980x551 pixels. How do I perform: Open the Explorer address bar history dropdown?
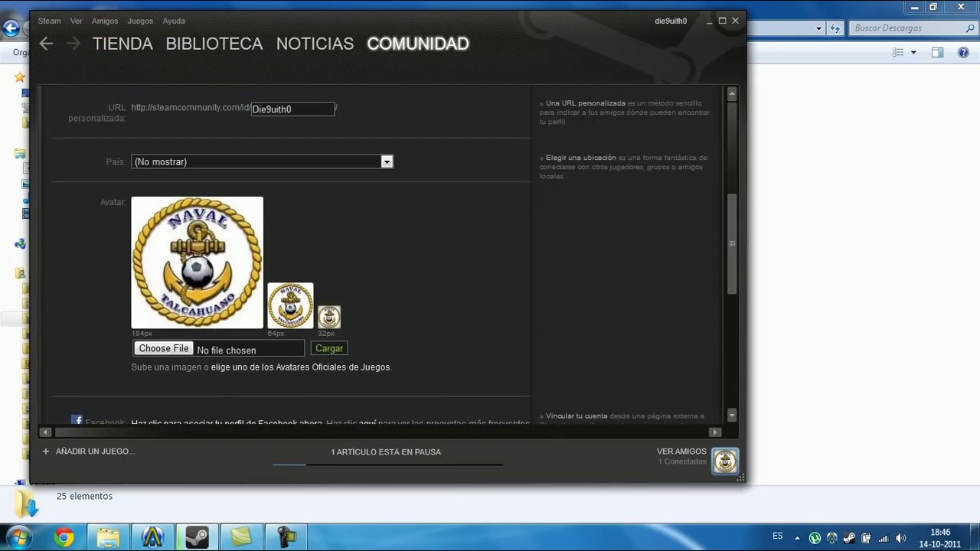pos(818,28)
